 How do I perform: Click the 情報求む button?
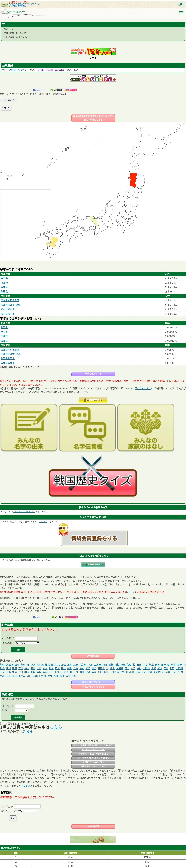click(6, 108)
